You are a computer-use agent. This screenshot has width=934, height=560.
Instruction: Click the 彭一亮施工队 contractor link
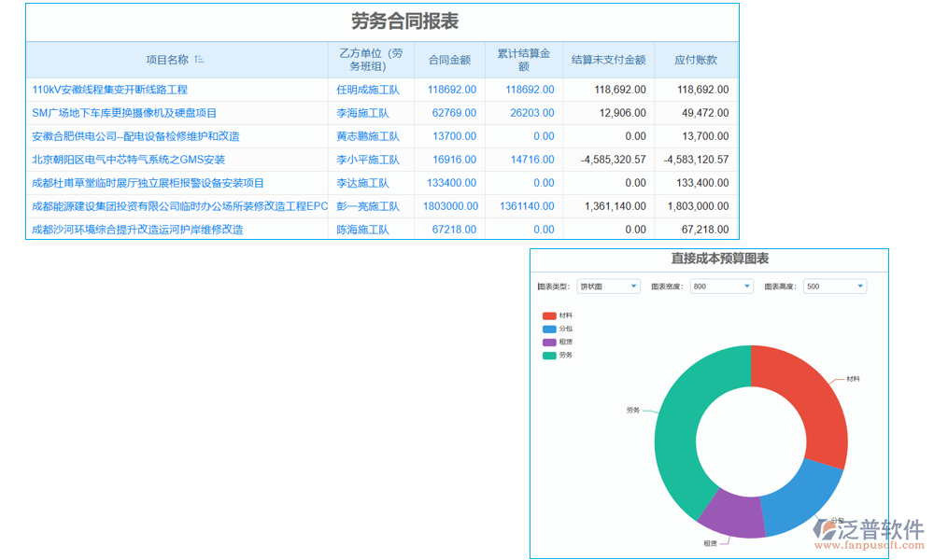point(366,206)
